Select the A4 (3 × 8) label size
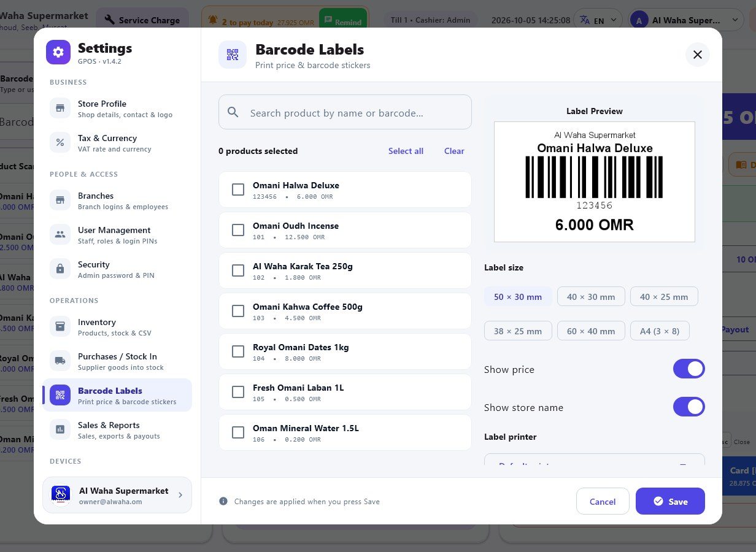 [x=660, y=331]
